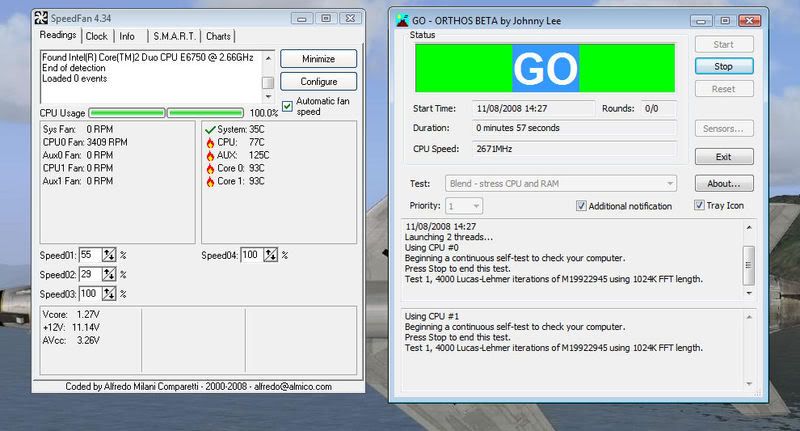This screenshot has height=431, width=800.
Task: Click the +12V 11.14V reading
Action: (x=71, y=327)
